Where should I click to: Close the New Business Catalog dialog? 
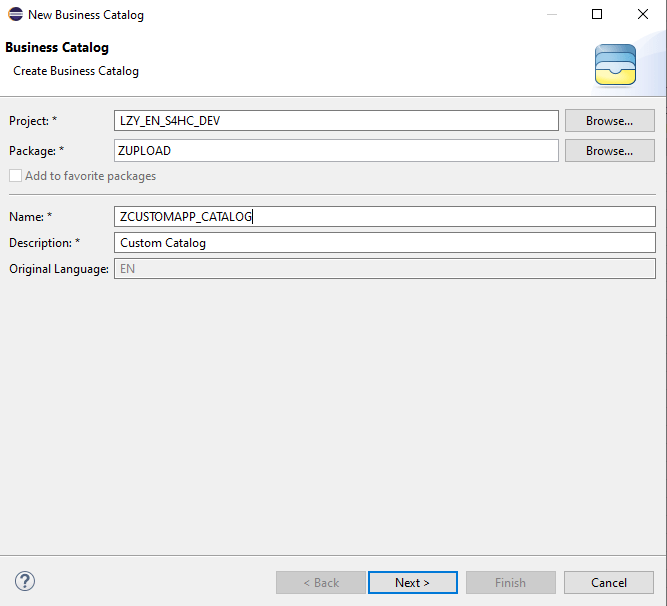643,15
